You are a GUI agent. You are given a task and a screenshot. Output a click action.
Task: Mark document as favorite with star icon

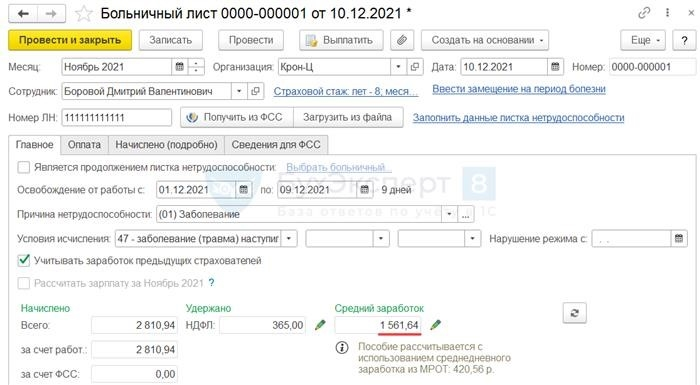point(83,14)
